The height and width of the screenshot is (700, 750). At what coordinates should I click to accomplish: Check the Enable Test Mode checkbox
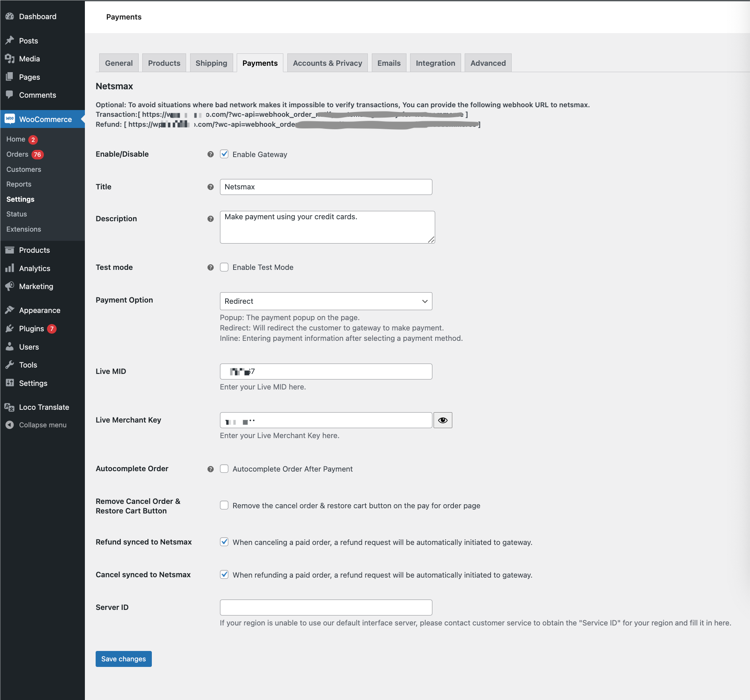224,267
